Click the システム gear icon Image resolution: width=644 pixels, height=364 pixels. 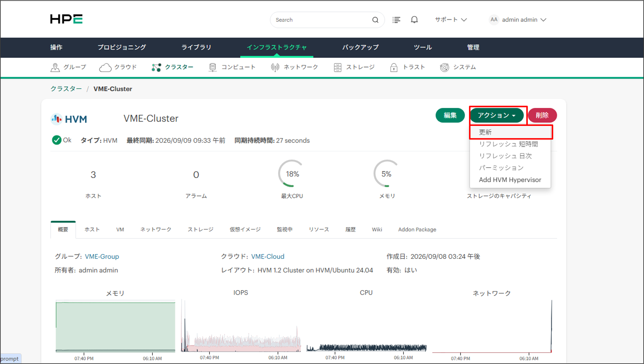[x=444, y=67]
